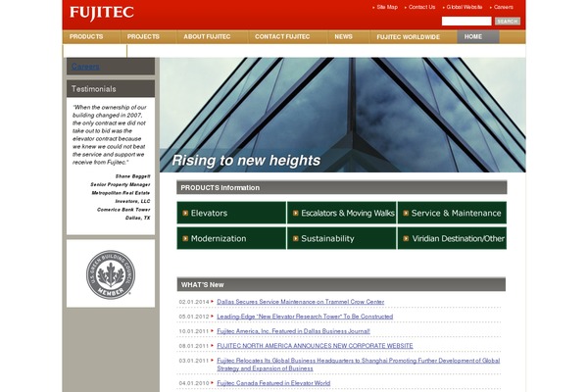Click the 04.01.2010 news date

point(194,383)
